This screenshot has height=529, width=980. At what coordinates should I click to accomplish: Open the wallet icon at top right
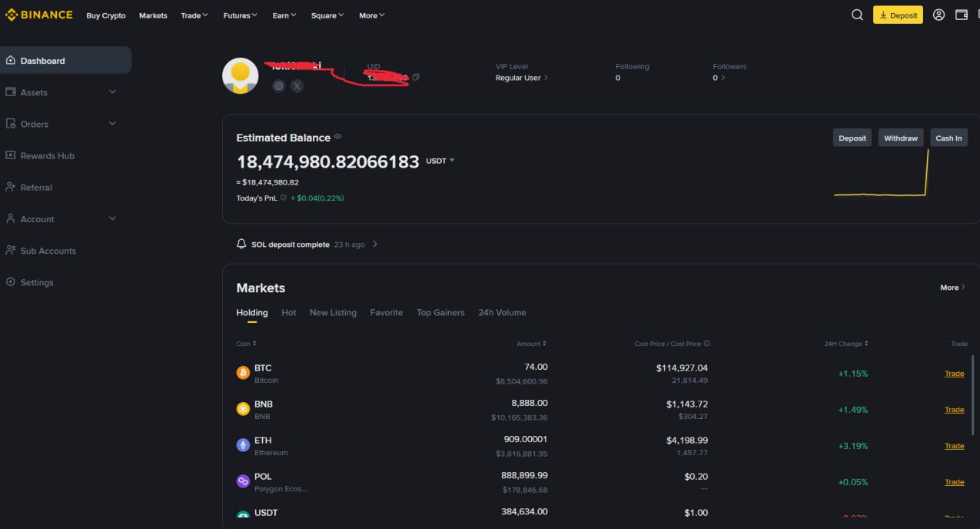click(962, 15)
